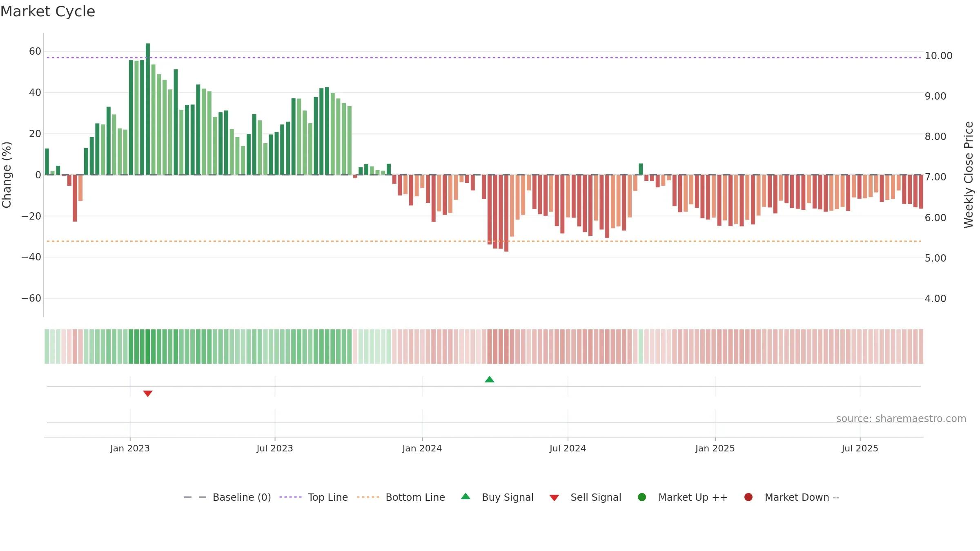Screen dimensions: 980x551
Task: Click the Market Cycle chart title
Action: click(x=48, y=11)
